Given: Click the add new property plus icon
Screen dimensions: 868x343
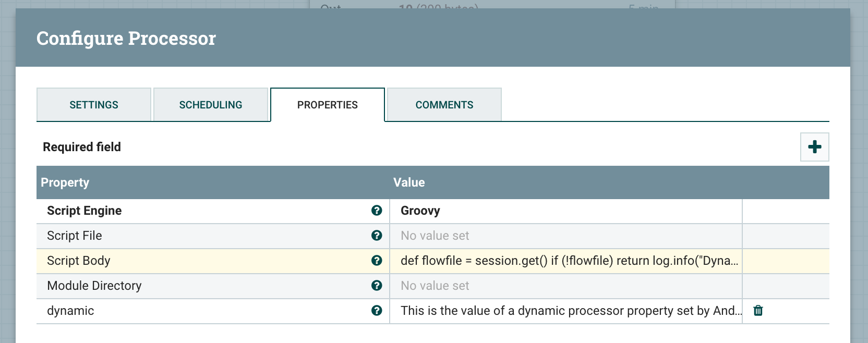Looking at the screenshot, I should [x=814, y=147].
